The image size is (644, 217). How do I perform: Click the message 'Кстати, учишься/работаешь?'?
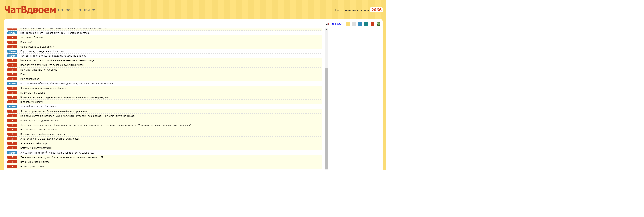click(37, 148)
